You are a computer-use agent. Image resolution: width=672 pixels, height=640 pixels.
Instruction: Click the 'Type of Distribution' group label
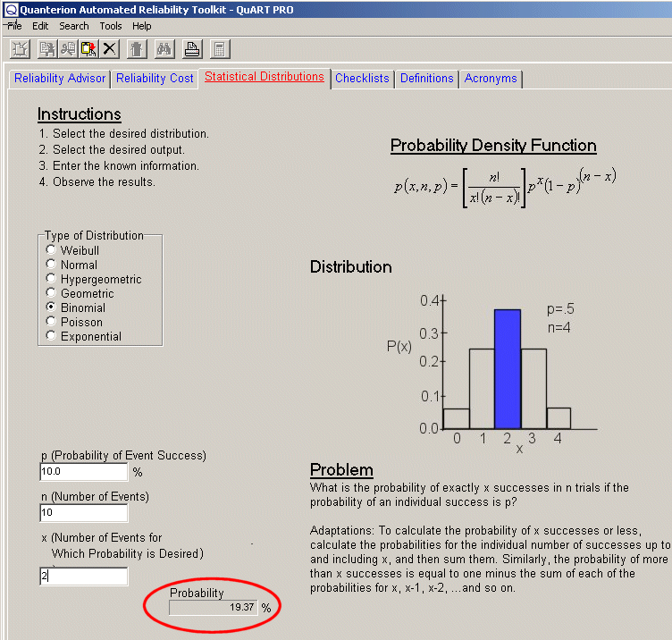click(94, 236)
